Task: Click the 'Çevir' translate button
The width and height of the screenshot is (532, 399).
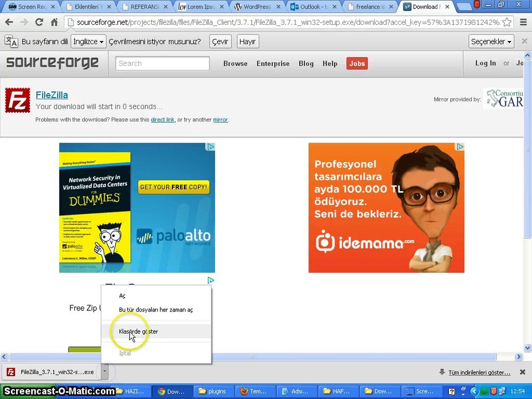Action: coord(220,42)
